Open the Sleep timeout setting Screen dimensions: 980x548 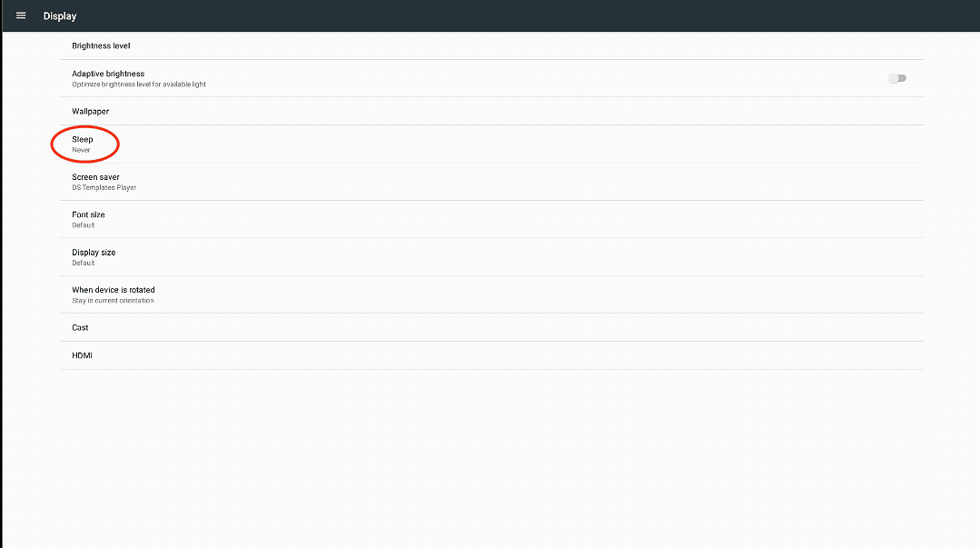click(x=491, y=144)
